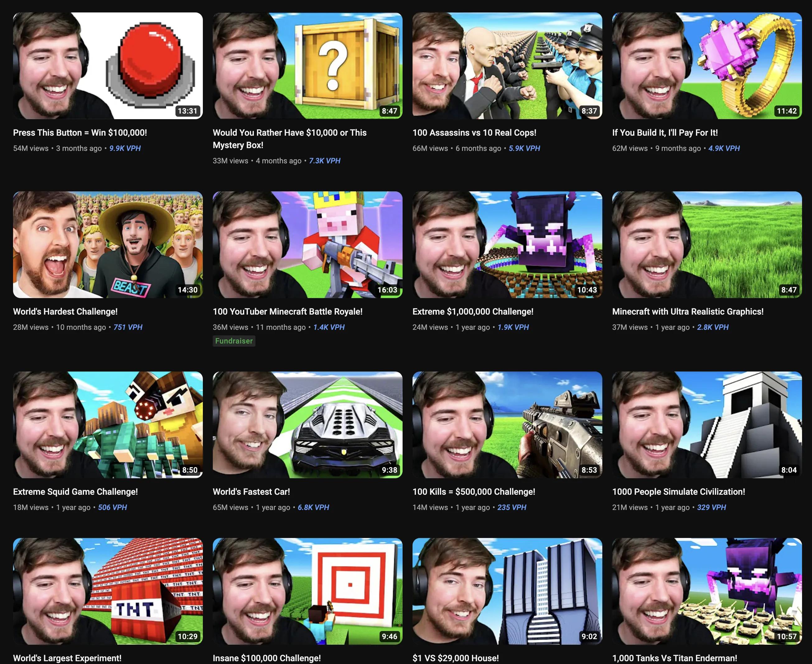
Task: Click the Fundraiser badge
Action: (234, 341)
